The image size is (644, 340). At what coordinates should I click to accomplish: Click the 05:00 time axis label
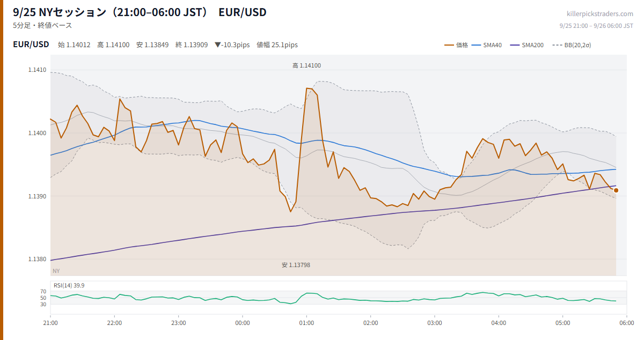pos(562,323)
